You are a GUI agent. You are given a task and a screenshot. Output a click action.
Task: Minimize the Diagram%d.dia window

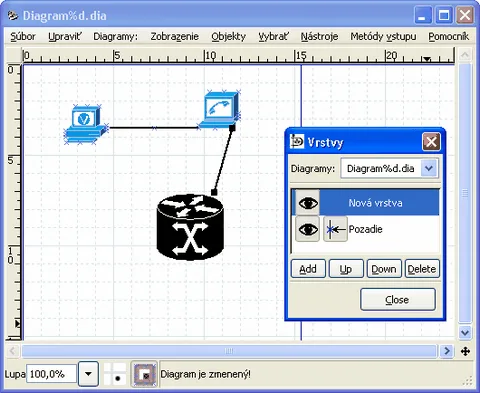[x=423, y=15]
